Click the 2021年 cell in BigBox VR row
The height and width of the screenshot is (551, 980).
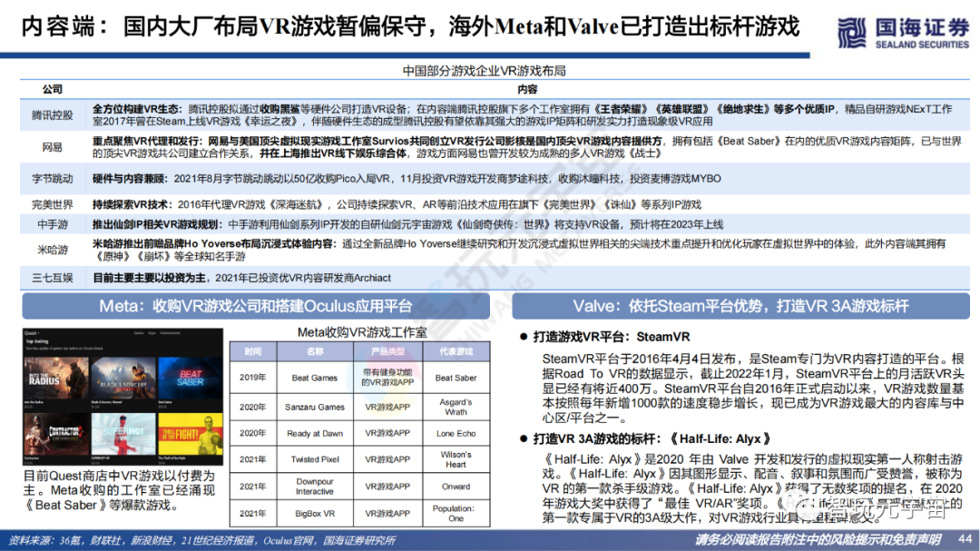point(253,513)
